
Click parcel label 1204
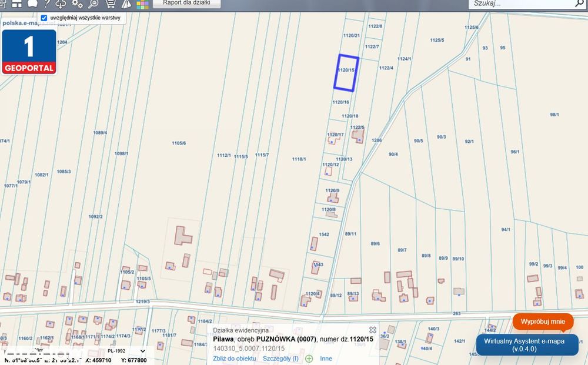tap(62, 42)
